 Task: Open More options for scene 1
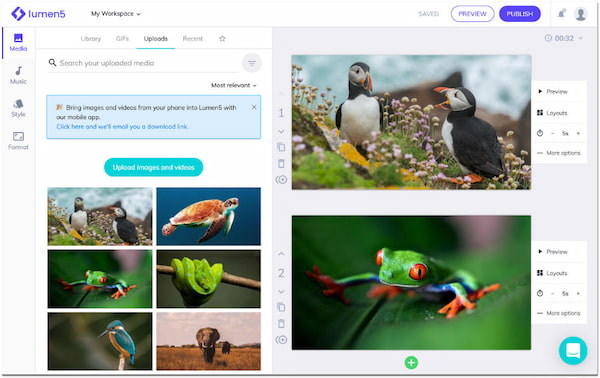[559, 153]
